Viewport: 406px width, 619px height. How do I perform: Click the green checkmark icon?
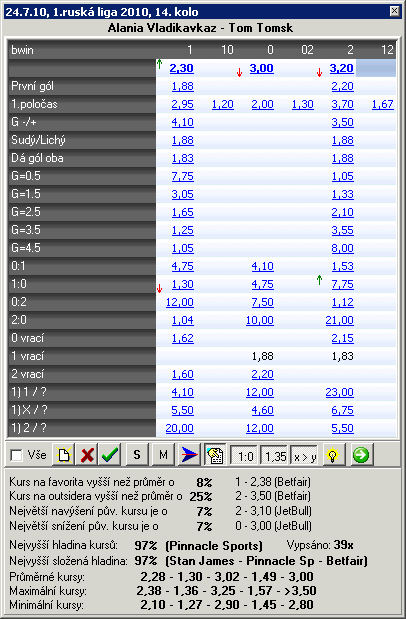coord(110,455)
